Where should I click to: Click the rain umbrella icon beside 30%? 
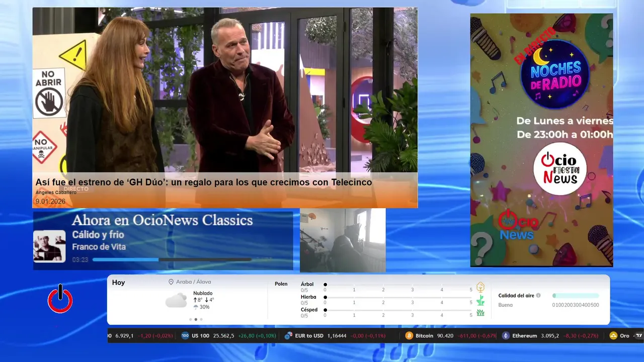click(196, 307)
